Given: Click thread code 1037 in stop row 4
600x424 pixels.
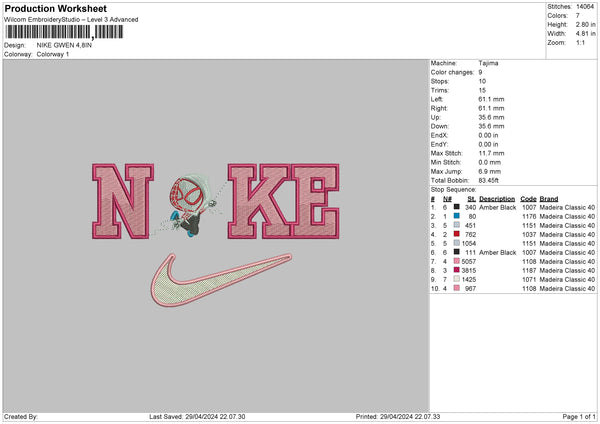Looking at the screenshot, I should (529, 235).
